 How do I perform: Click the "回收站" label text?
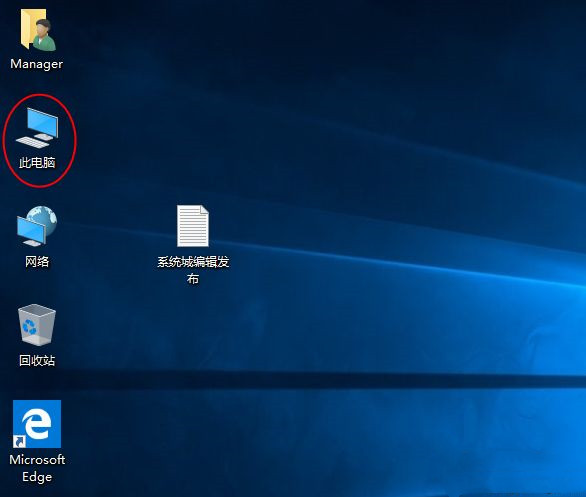coord(37,360)
